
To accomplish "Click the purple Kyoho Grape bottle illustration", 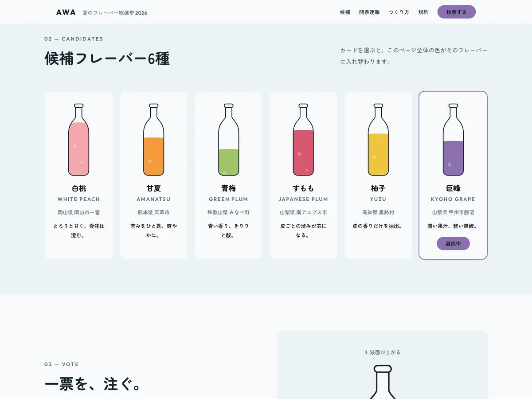I will pos(453,140).
